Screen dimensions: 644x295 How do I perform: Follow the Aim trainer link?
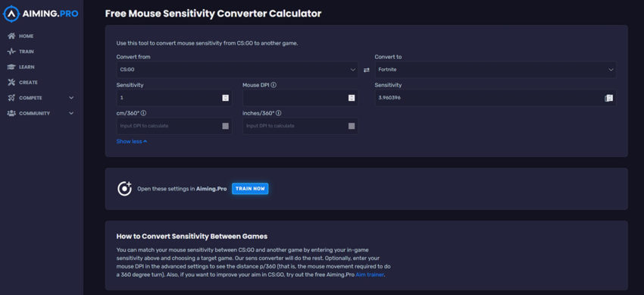(x=370, y=275)
